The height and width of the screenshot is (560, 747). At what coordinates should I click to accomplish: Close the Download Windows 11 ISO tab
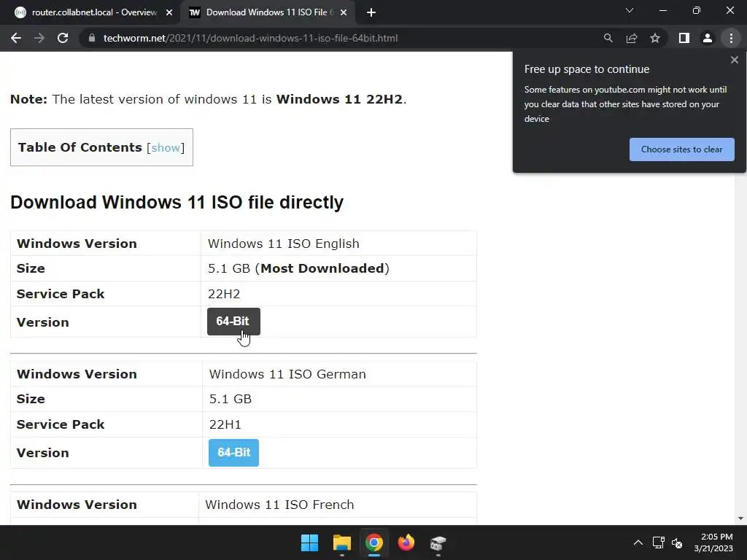pos(344,13)
